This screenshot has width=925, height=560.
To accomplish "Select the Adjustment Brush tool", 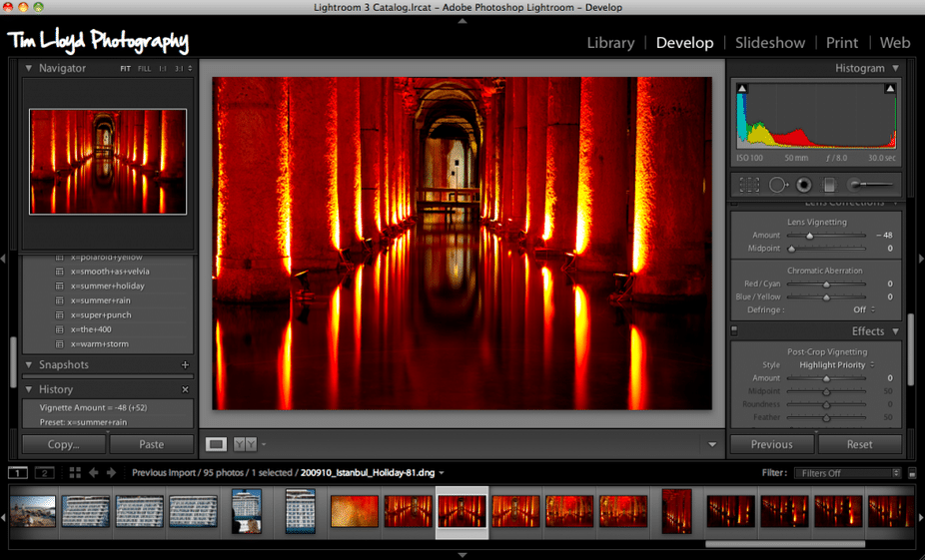I will point(870,185).
